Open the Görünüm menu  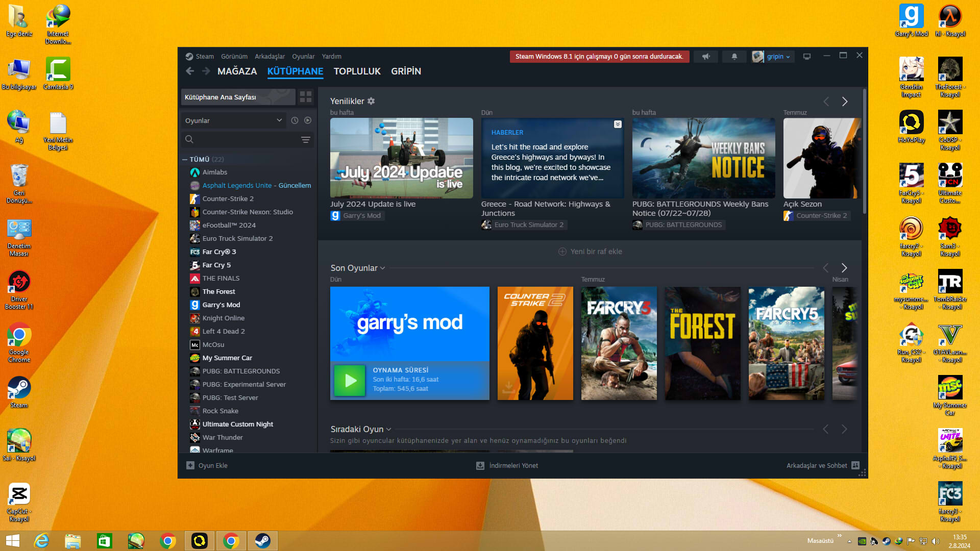(x=234, y=57)
